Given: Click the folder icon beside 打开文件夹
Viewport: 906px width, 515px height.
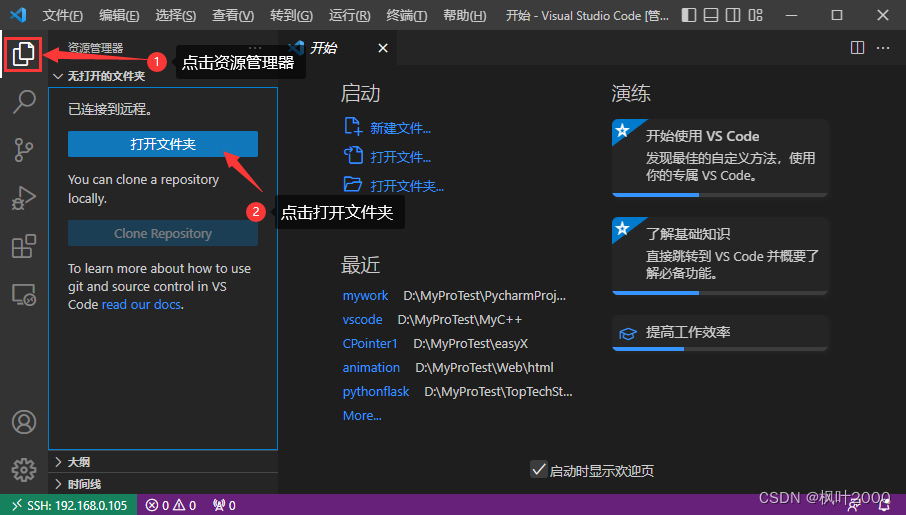Looking at the screenshot, I should click(x=353, y=184).
